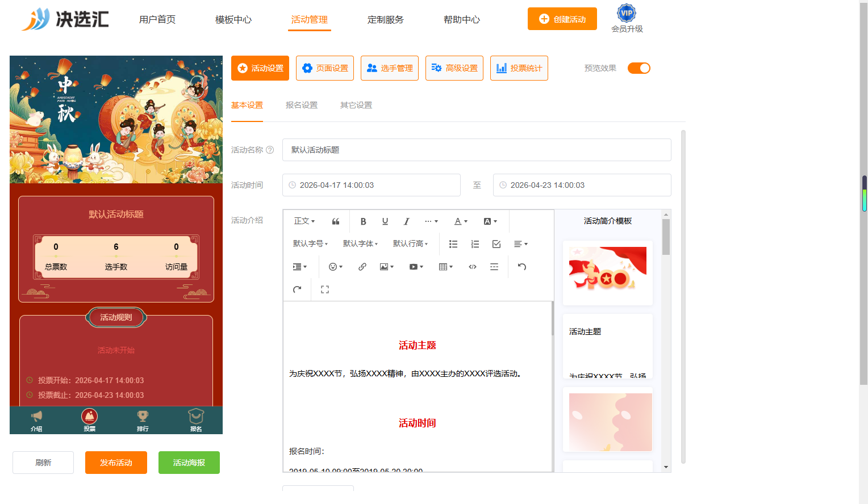The width and height of the screenshot is (868, 504).
Task: Open the 默认字号 font size dropdown
Action: tap(310, 244)
